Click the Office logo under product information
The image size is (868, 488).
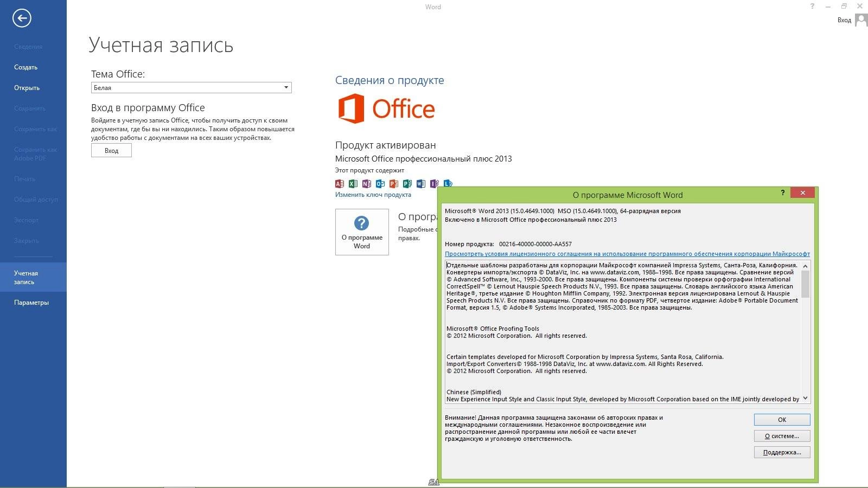(386, 108)
